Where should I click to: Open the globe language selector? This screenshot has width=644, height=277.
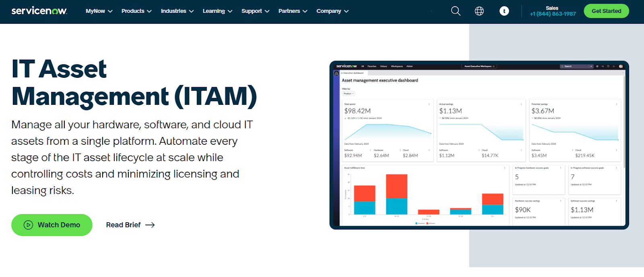tap(479, 11)
